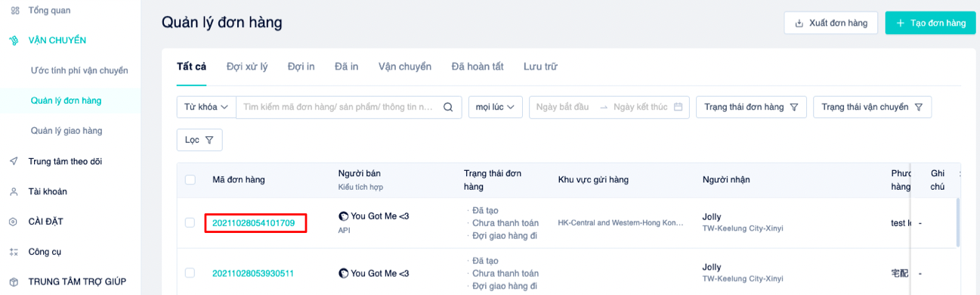Click filter icon on Trạng thái đơn hàng

tap(793, 107)
